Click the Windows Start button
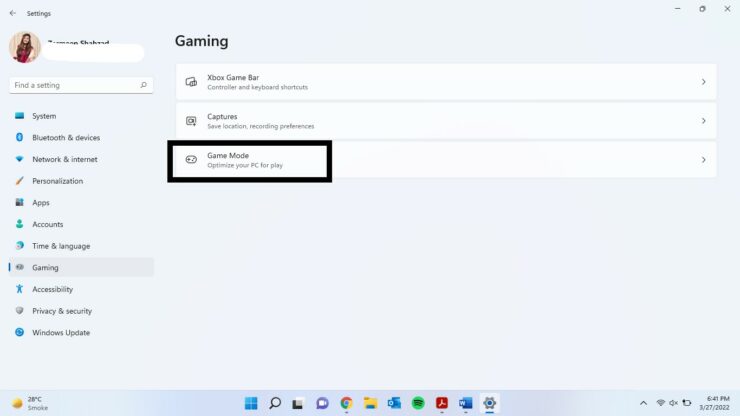The height and width of the screenshot is (416, 740). coord(251,403)
